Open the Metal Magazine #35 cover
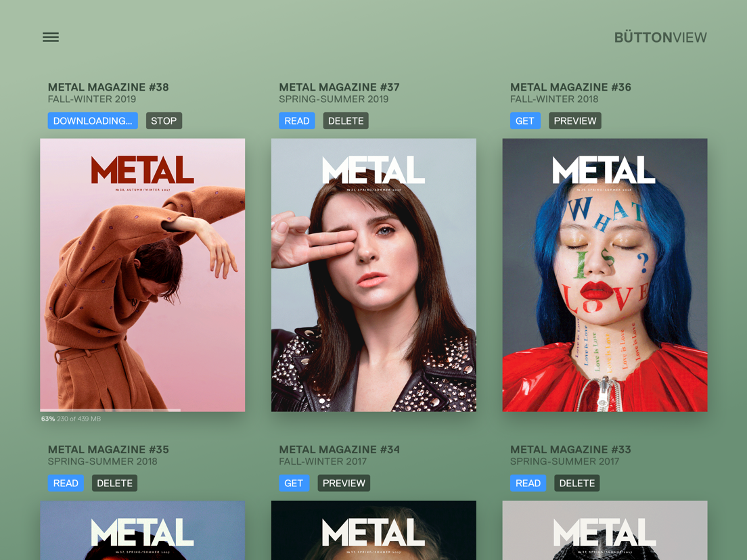This screenshot has width=747, height=560. coord(143,530)
